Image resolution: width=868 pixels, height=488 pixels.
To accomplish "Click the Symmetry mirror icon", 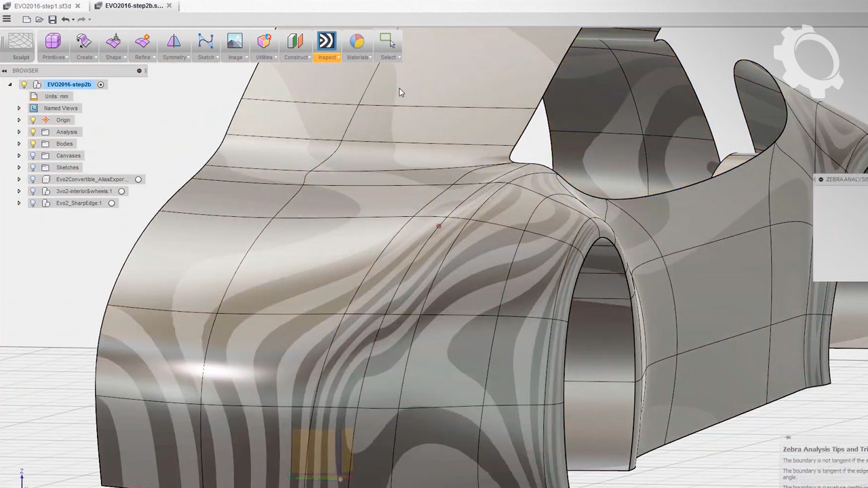I will point(174,42).
